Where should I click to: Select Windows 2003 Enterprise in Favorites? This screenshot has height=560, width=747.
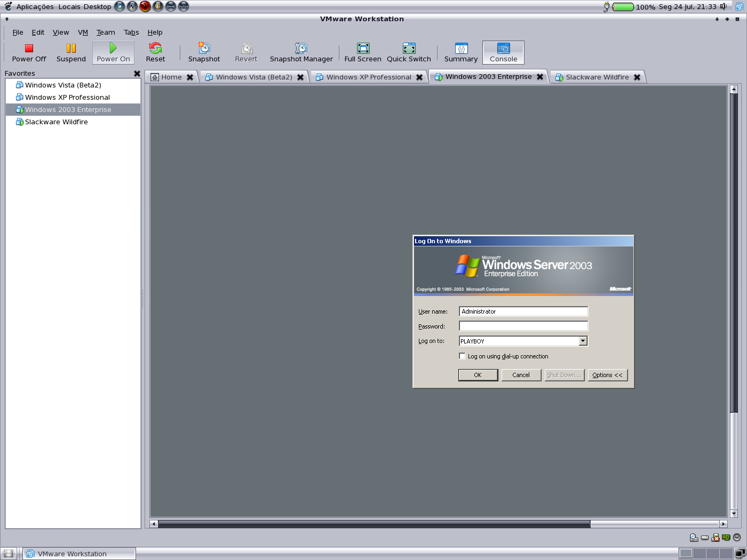pyautogui.click(x=73, y=110)
